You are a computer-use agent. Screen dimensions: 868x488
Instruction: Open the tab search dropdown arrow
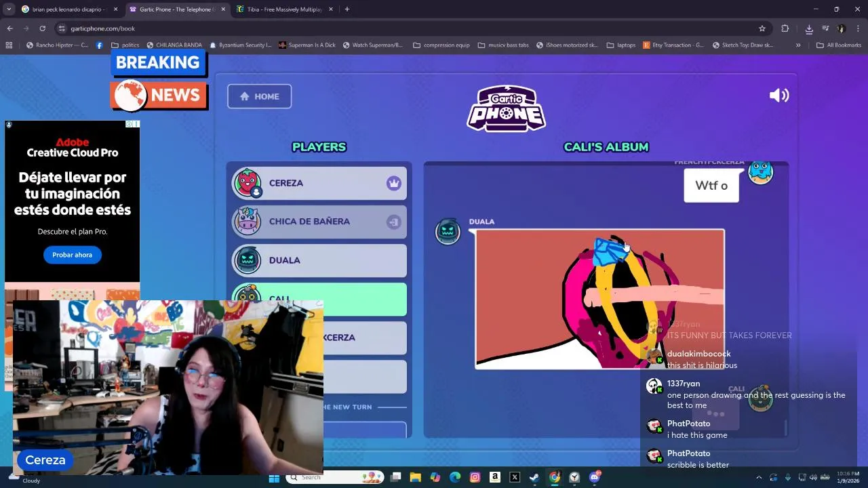[x=9, y=9]
